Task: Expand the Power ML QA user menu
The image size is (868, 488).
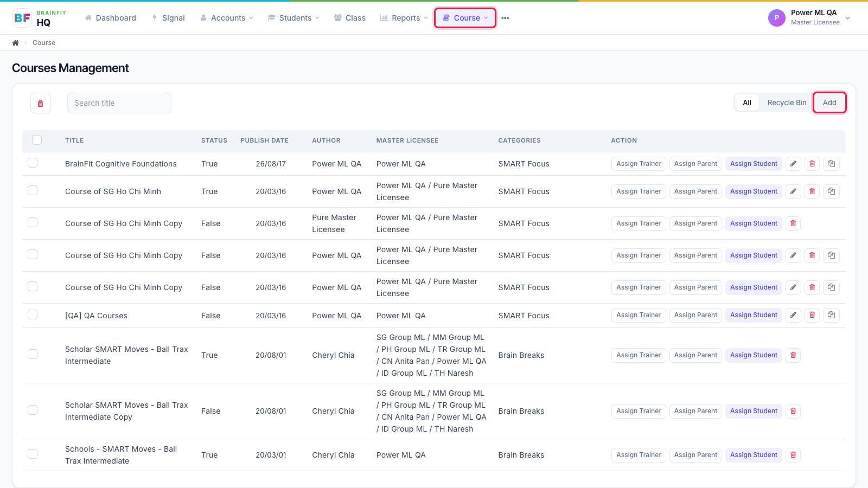Action: (809, 17)
